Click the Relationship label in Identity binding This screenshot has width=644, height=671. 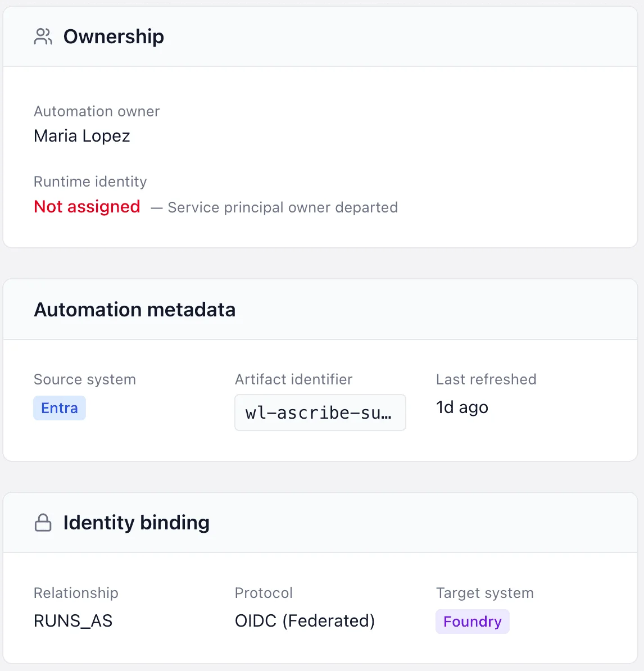(76, 593)
